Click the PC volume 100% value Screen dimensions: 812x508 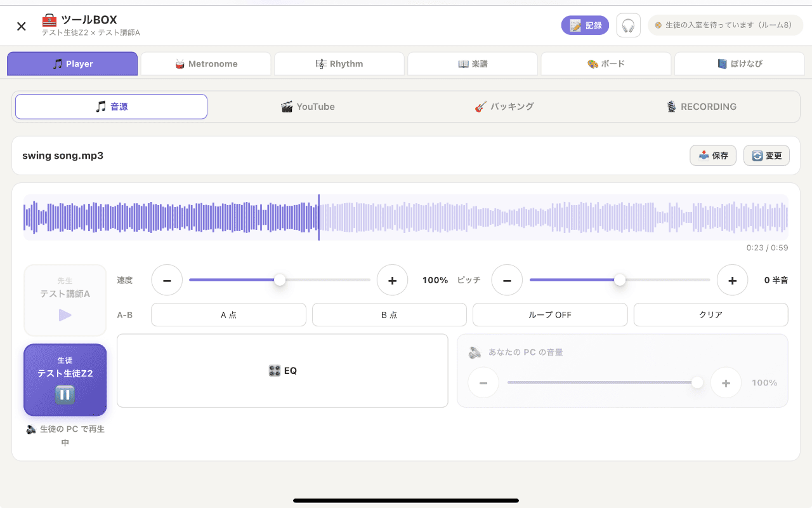tap(764, 383)
